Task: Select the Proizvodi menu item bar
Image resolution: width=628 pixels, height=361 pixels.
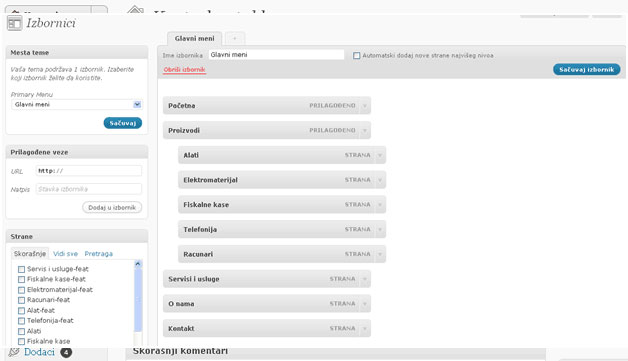Action: pyautogui.click(x=267, y=131)
